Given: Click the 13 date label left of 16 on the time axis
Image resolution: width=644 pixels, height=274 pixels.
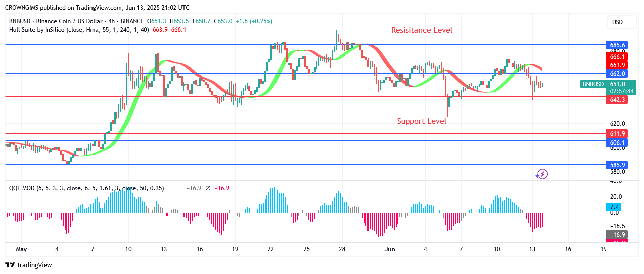Looking at the screenshot, I should (x=532, y=249).
